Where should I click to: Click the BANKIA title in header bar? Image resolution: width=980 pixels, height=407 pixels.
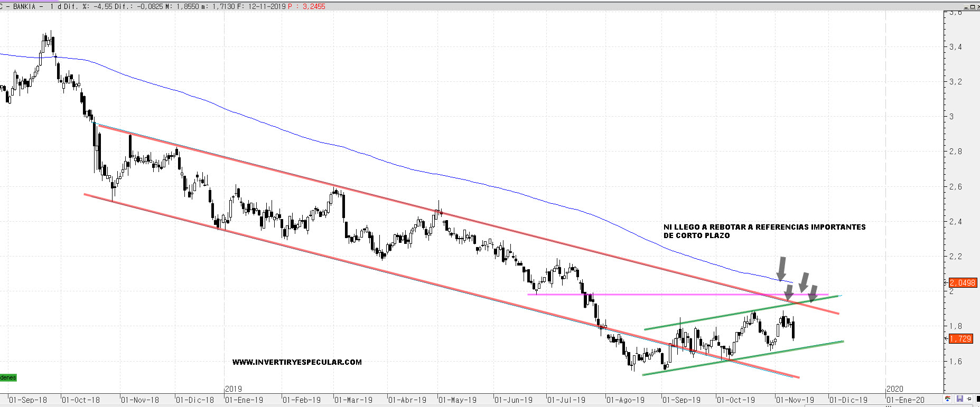pos(24,6)
